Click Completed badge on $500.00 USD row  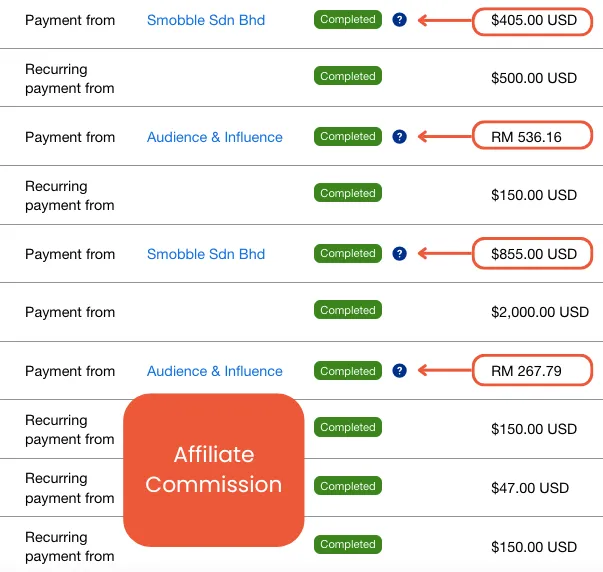348,77
